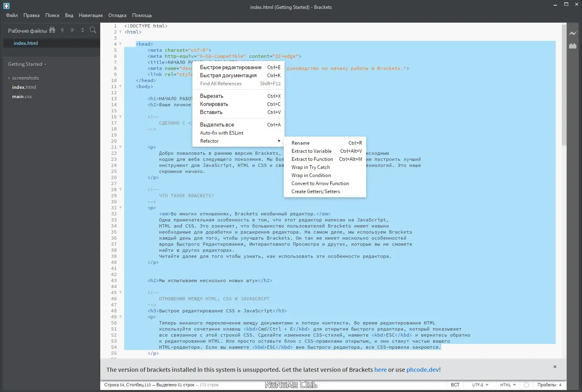Click the indent size value 4
Viewport: 582px width, 392px height.
tap(560, 385)
